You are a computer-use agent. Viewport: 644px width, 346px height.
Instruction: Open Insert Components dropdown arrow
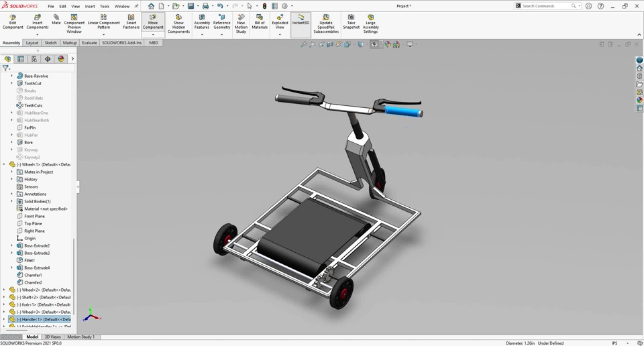tap(38, 34)
